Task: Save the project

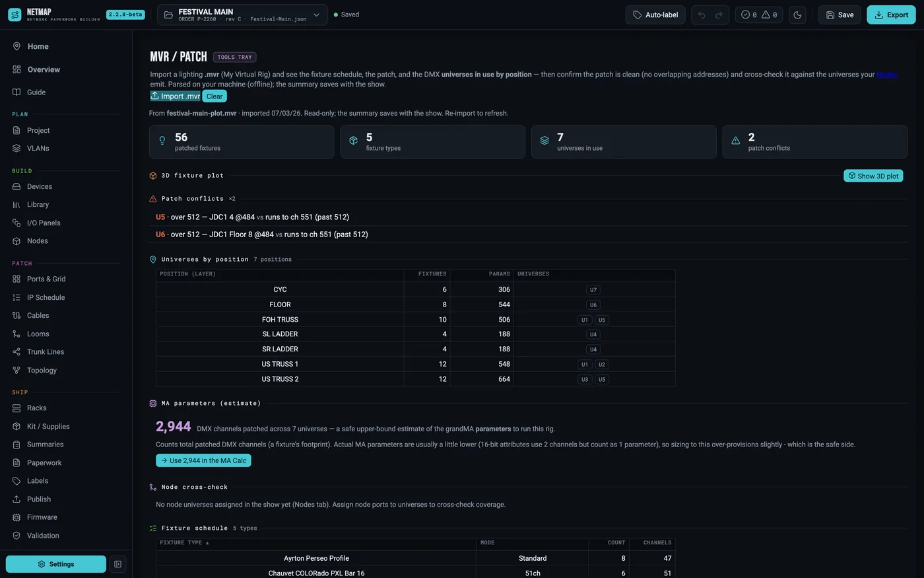Action: pyautogui.click(x=840, y=15)
